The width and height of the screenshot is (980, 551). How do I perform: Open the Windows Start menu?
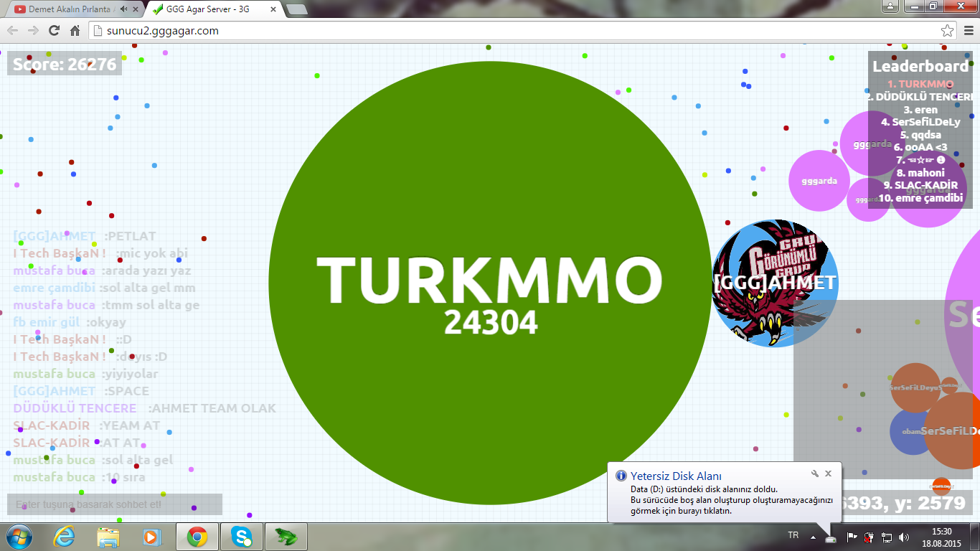coord(19,536)
